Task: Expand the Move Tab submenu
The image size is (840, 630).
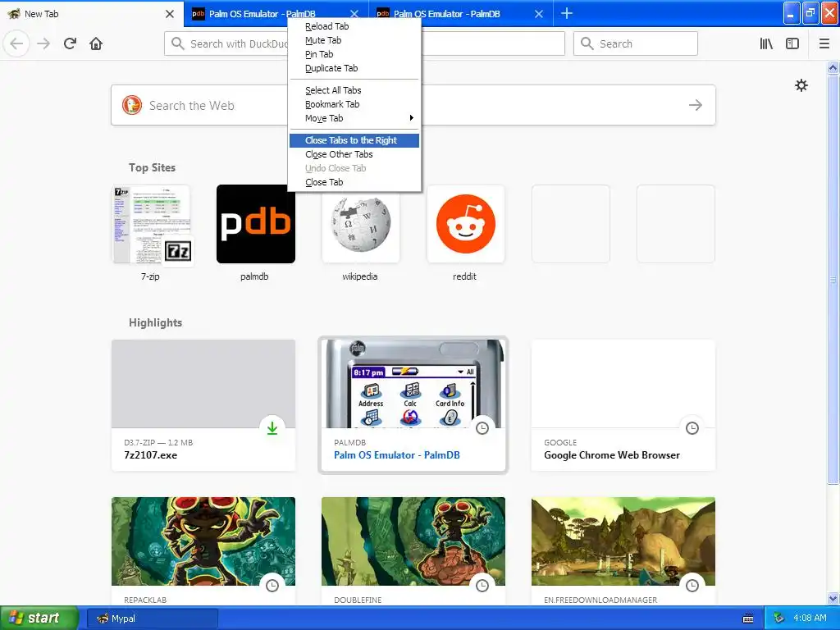Action: [x=354, y=118]
